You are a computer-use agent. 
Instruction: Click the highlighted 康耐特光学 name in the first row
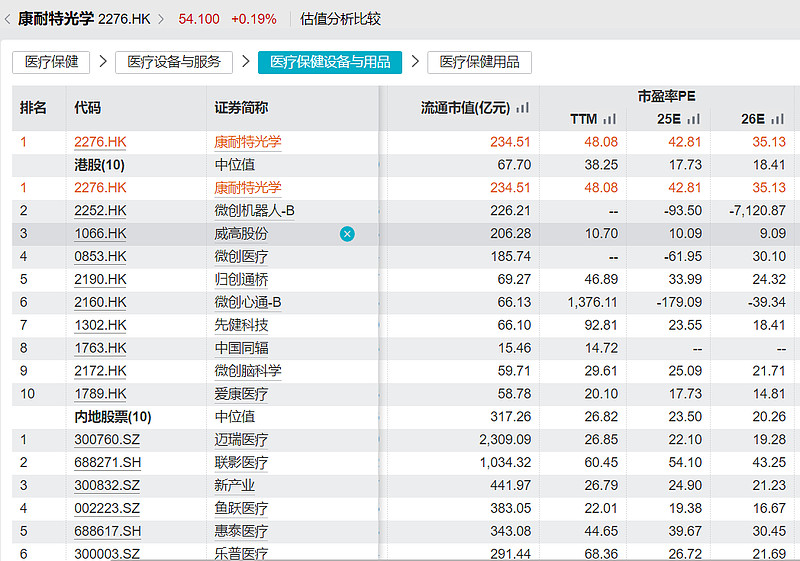248,142
